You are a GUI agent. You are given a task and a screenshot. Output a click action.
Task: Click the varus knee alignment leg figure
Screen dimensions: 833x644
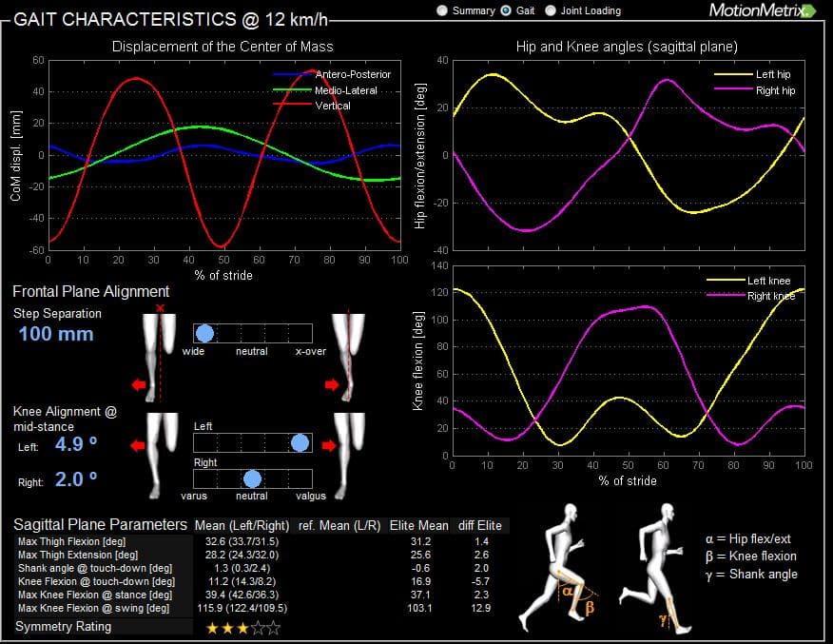tap(161, 456)
